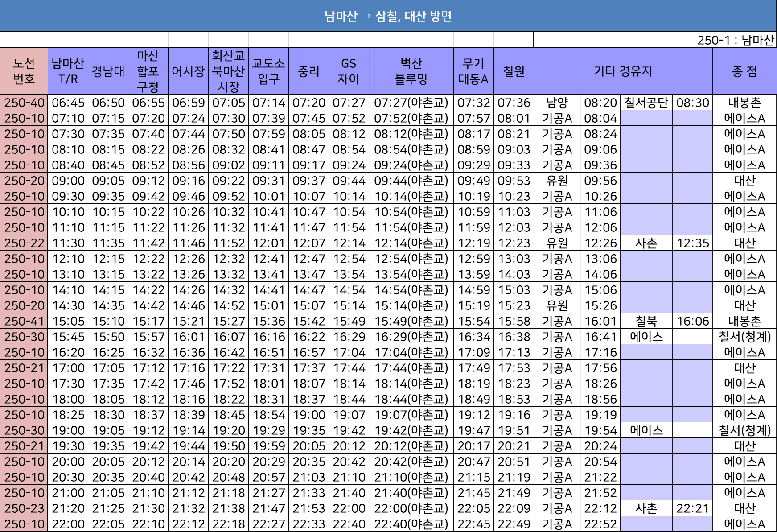777x532 pixels.
Task: Select route number cell '250-41'
Action: point(24,321)
